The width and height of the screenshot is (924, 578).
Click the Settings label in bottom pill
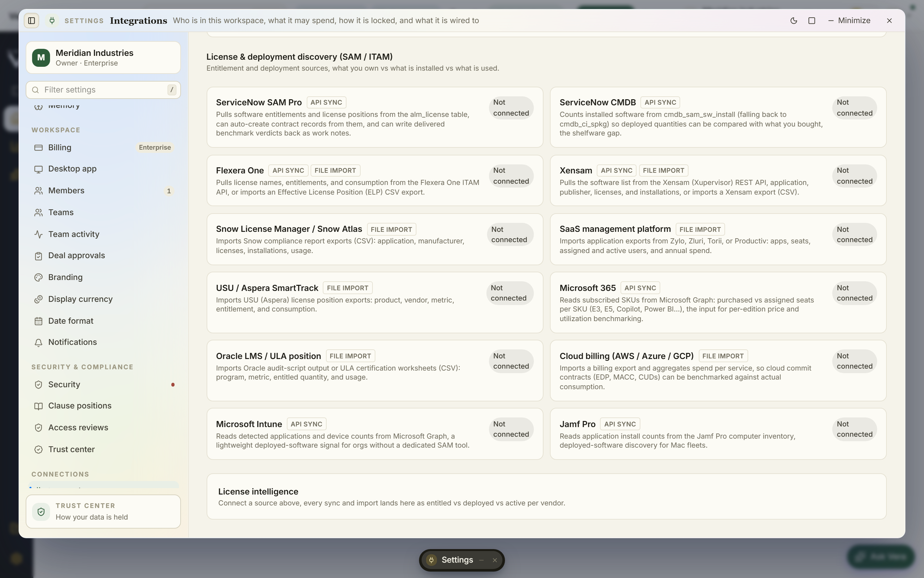[458, 560]
